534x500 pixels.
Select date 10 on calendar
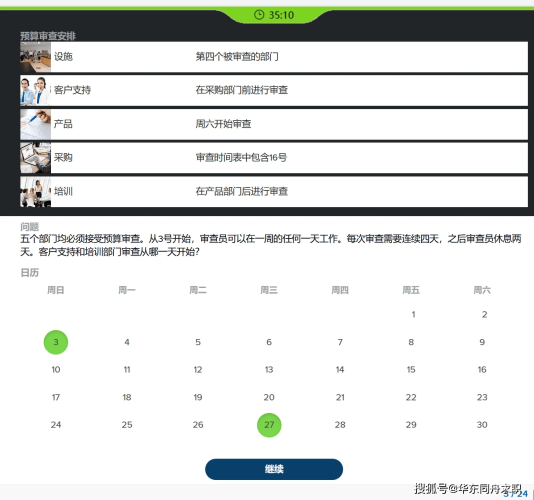click(56, 370)
